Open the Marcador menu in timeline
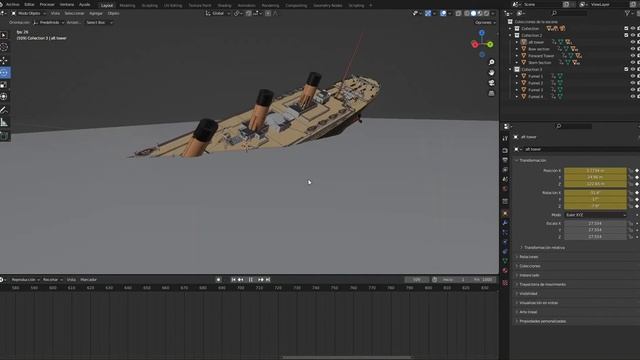The width and height of the screenshot is (640, 360). 89,280
